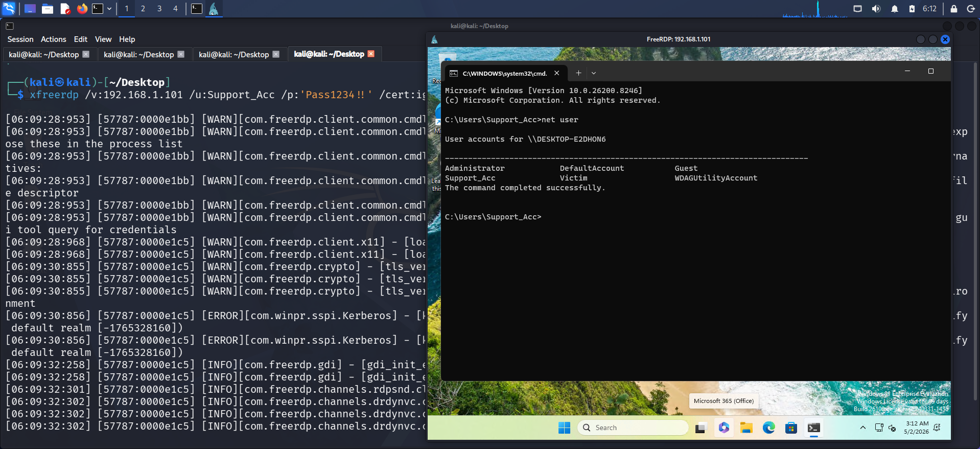
Task: Switch to workspace 1
Action: pos(127,9)
